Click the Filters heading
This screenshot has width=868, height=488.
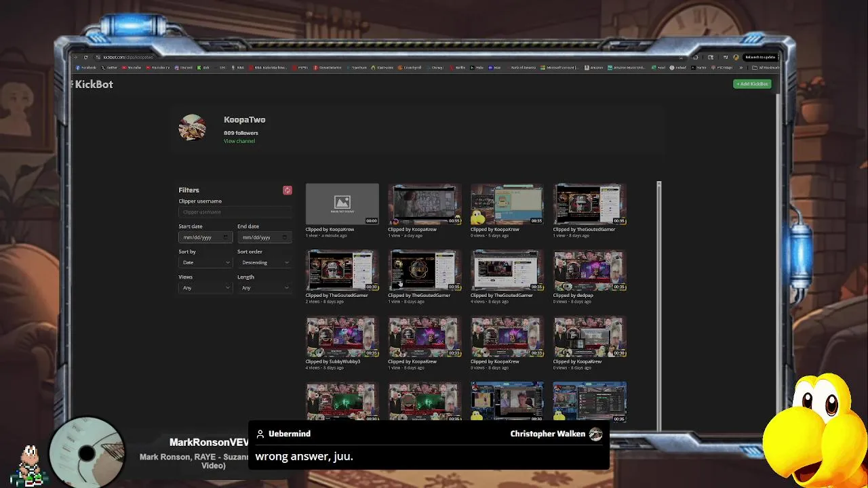pos(189,190)
